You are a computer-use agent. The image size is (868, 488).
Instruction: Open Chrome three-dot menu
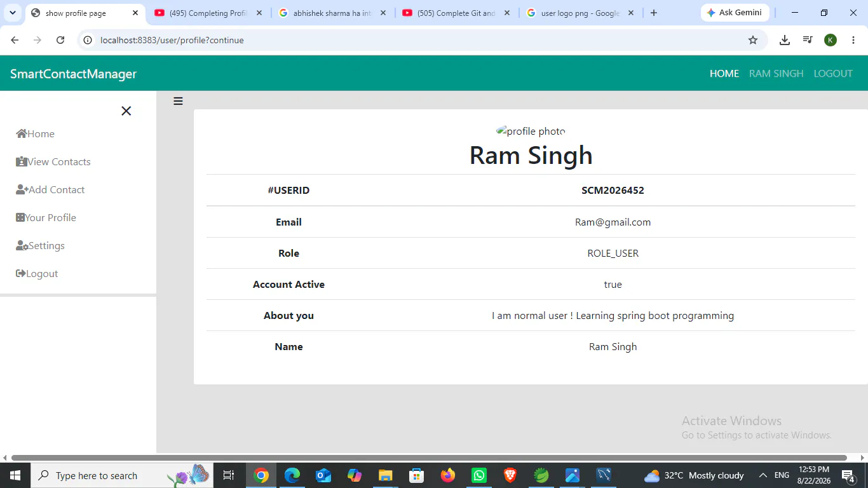[853, 40]
